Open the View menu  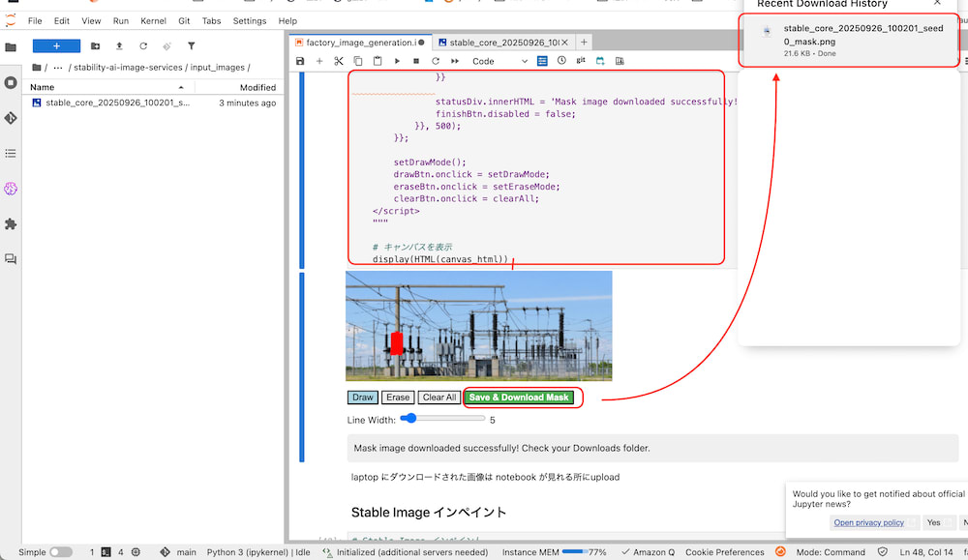click(91, 21)
